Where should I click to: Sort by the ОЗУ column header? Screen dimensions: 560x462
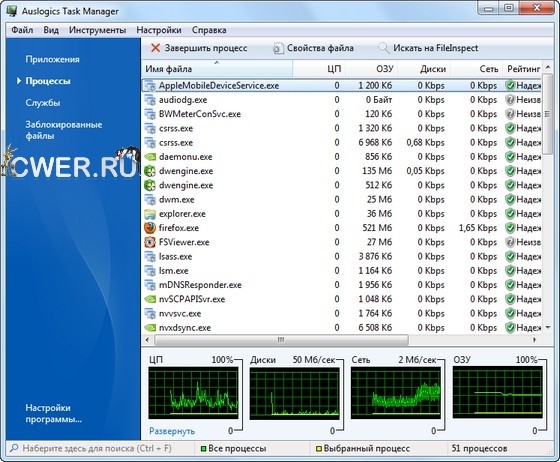point(371,69)
